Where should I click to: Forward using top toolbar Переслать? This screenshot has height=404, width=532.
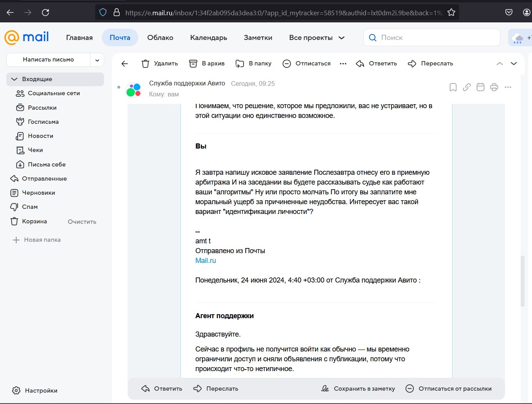(430, 63)
